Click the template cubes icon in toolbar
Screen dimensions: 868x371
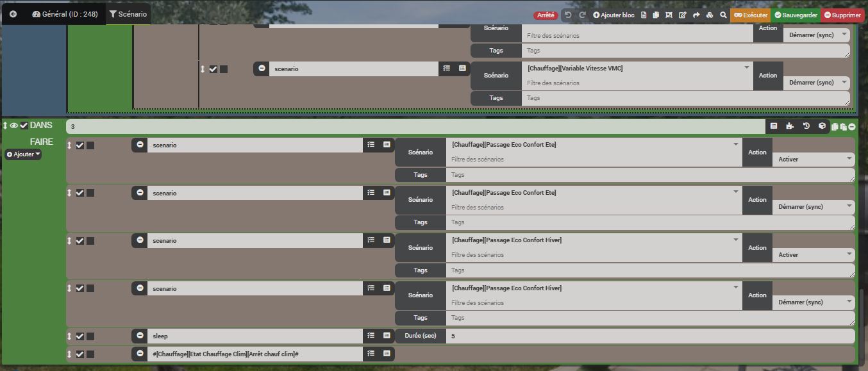click(x=710, y=15)
